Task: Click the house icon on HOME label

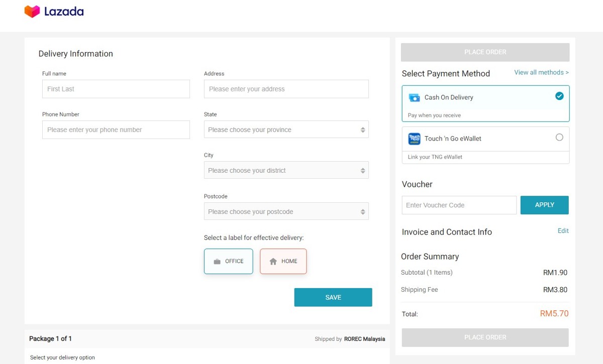Action: 273,262
